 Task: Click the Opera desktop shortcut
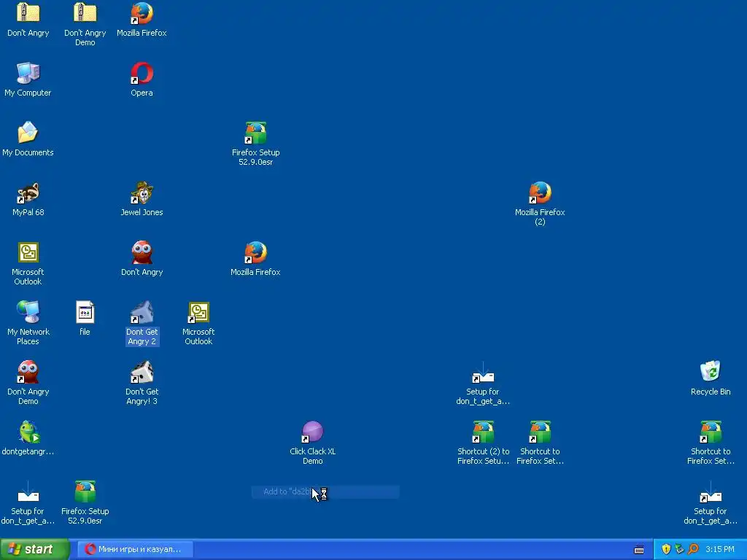coord(142,74)
